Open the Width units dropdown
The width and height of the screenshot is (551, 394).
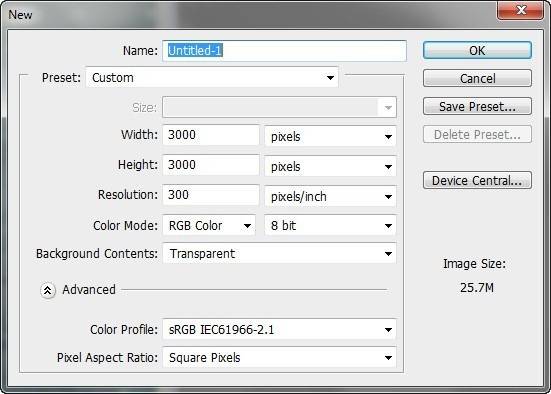click(x=330, y=136)
